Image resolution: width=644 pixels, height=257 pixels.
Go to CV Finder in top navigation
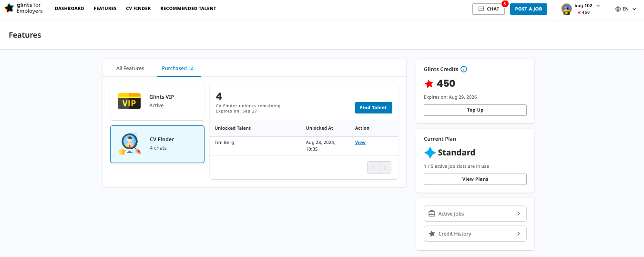138,9
